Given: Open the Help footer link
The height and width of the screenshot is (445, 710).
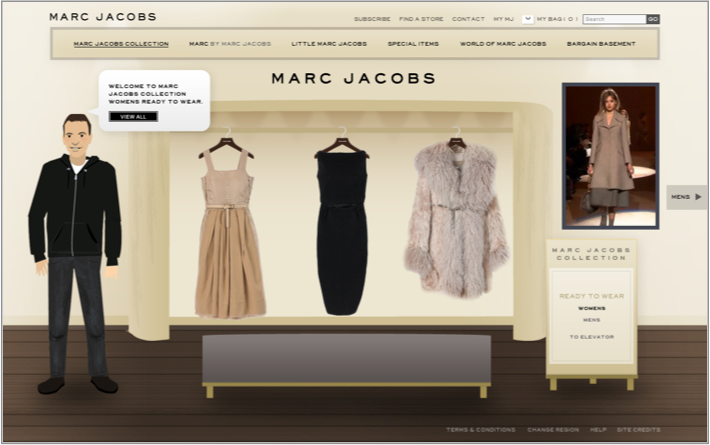Looking at the screenshot, I should point(598,430).
